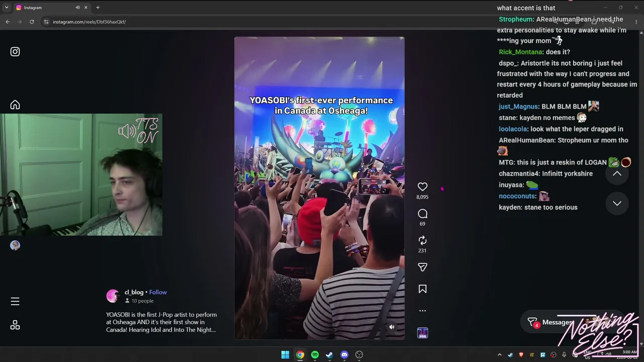Image resolution: width=644 pixels, height=362 pixels.
Task: Reload the Instagram page
Action: coord(32,22)
